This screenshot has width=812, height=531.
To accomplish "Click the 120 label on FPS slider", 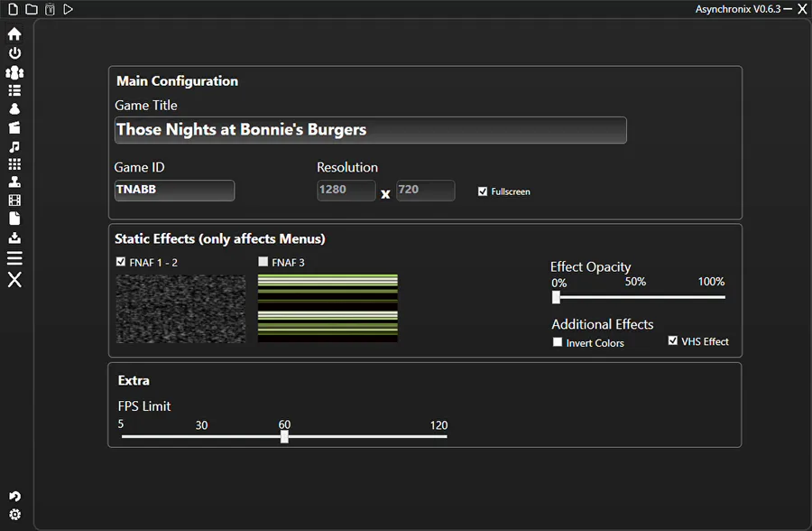I will [438, 425].
